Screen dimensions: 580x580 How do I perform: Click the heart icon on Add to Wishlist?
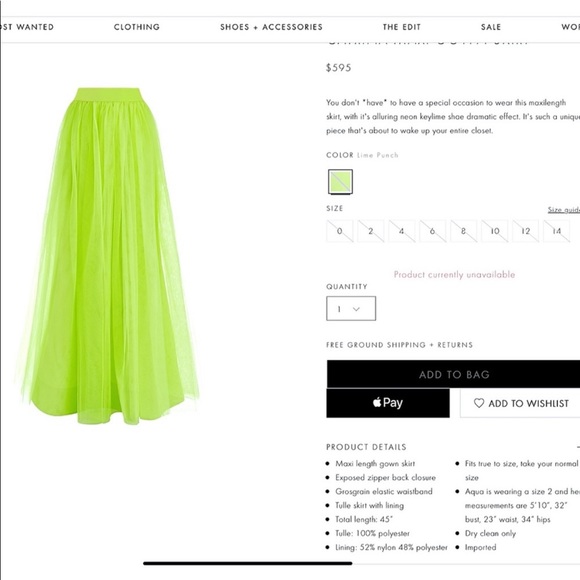click(479, 403)
